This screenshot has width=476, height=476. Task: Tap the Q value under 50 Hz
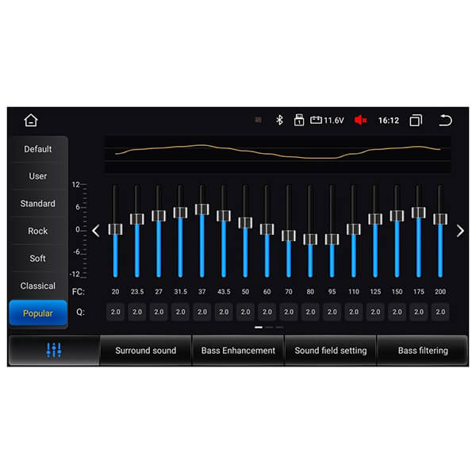click(245, 312)
